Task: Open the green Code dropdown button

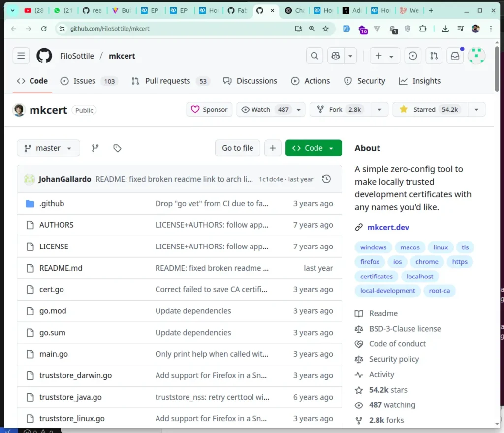Action: (x=314, y=148)
